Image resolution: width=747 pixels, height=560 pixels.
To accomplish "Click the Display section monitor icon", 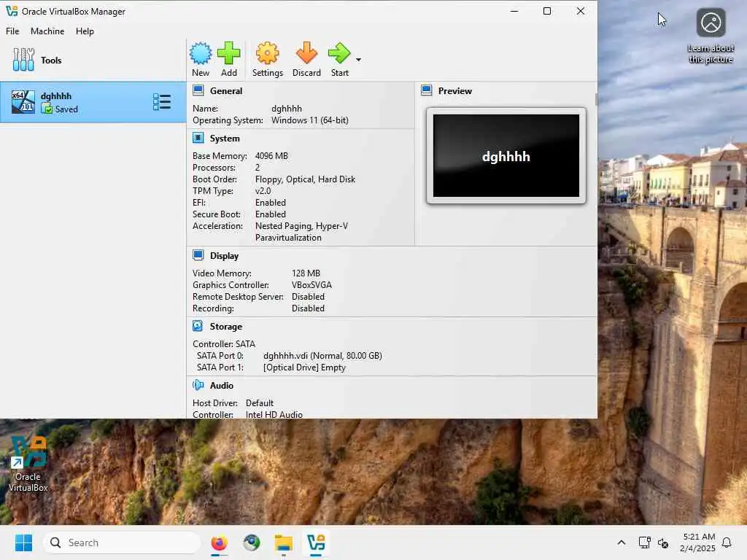I will [x=198, y=255].
